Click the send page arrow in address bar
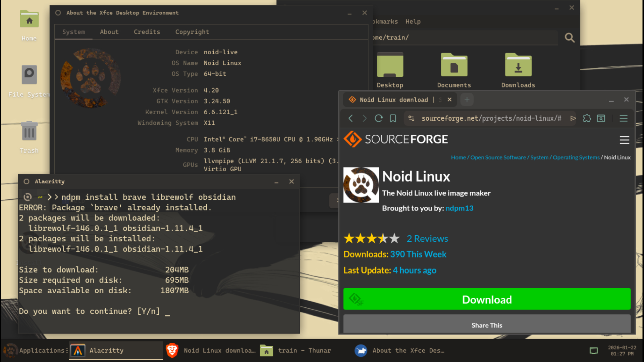644x362 pixels. pos(573,118)
